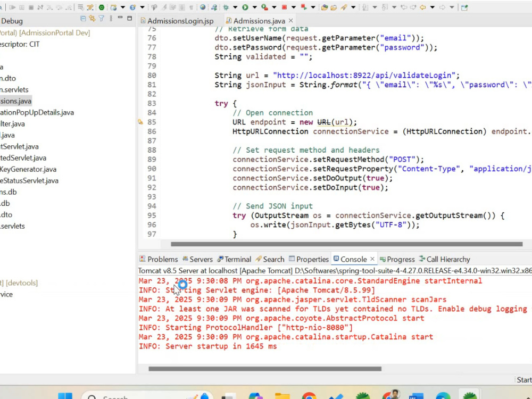Viewport: 532px width, 399px height.
Task: Collapse All in Debug view
Action: pyautogui.click(x=83, y=19)
